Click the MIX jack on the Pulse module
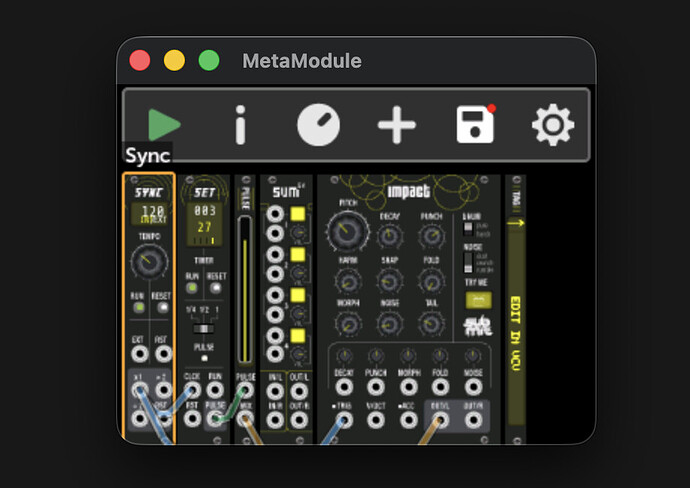This screenshot has height=488, width=690. (x=245, y=419)
